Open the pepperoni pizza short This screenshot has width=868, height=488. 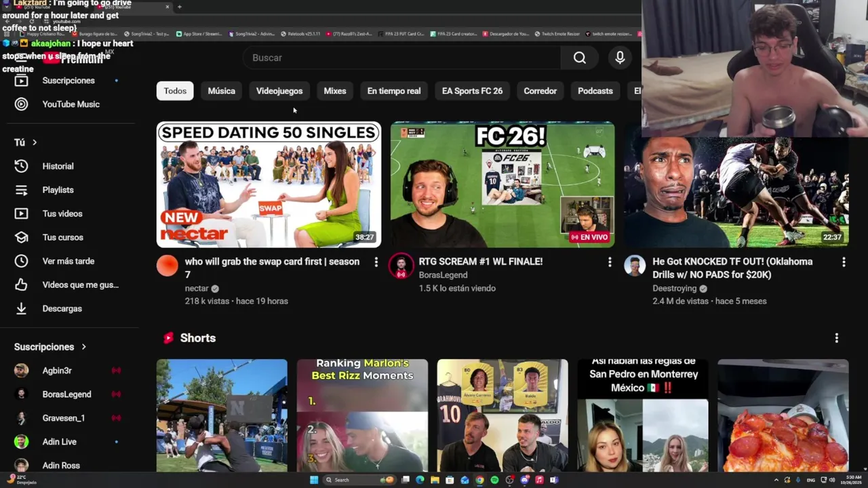783,415
